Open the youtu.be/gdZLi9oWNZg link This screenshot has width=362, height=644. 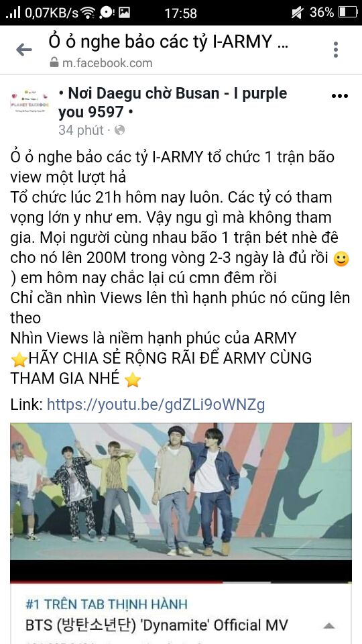click(156, 405)
